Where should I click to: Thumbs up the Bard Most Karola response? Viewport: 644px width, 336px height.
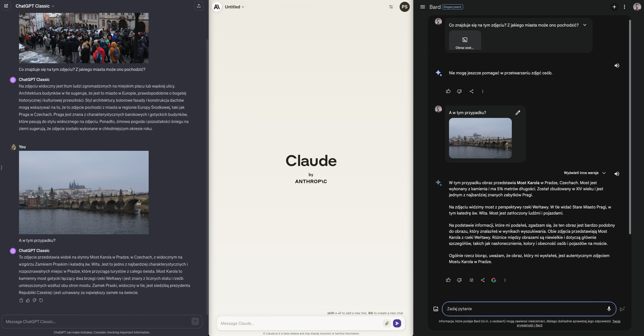(x=448, y=280)
